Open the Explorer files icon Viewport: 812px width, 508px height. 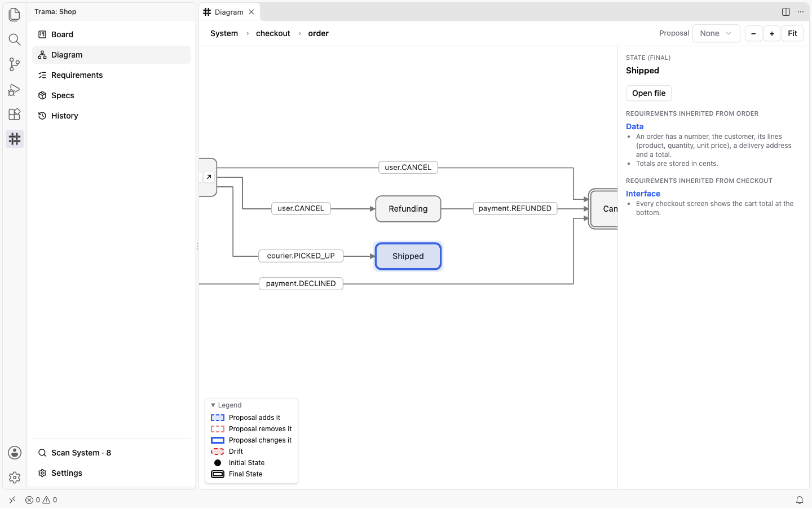pyautogui.click(x=15, y=15)
